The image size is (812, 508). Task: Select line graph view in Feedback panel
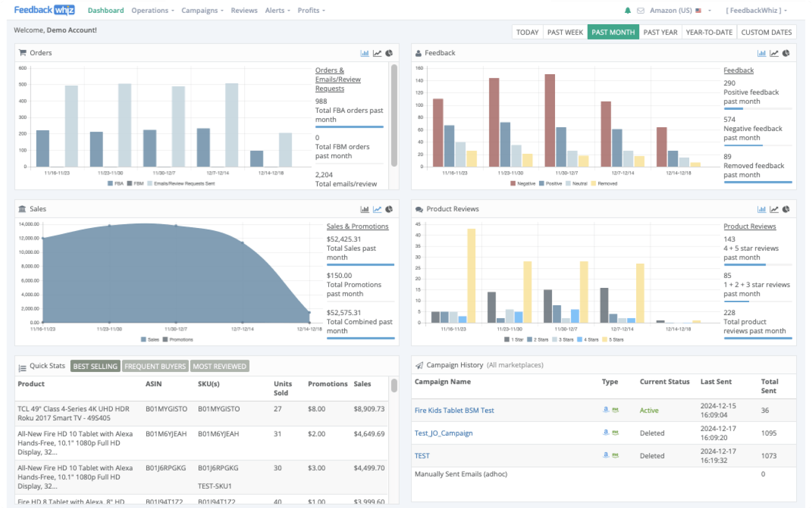tap(773, 53)
